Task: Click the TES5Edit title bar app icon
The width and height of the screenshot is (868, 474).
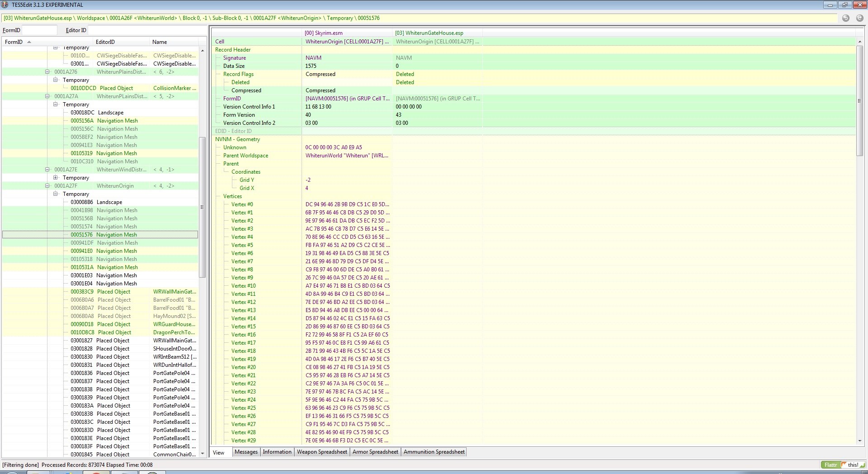Action: 5,5
